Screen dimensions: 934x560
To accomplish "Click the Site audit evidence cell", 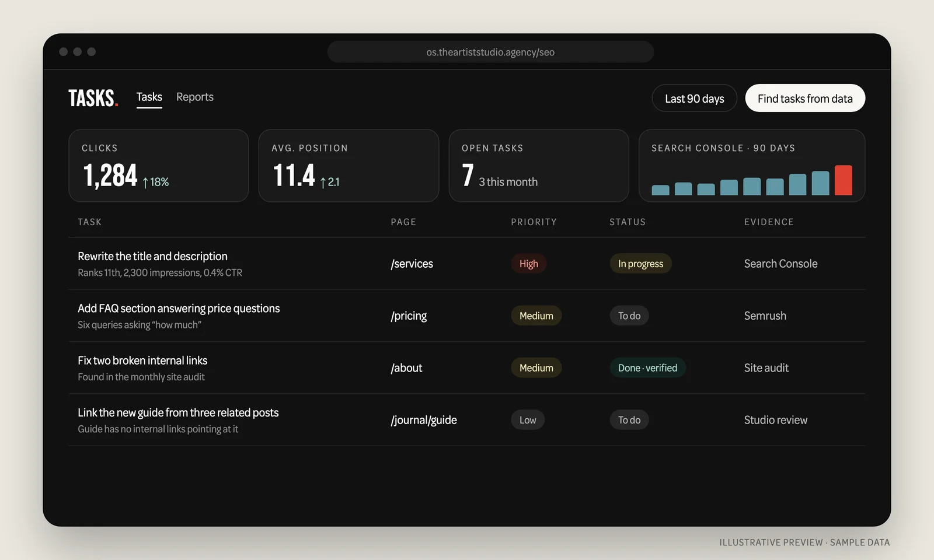I will 766,368.
